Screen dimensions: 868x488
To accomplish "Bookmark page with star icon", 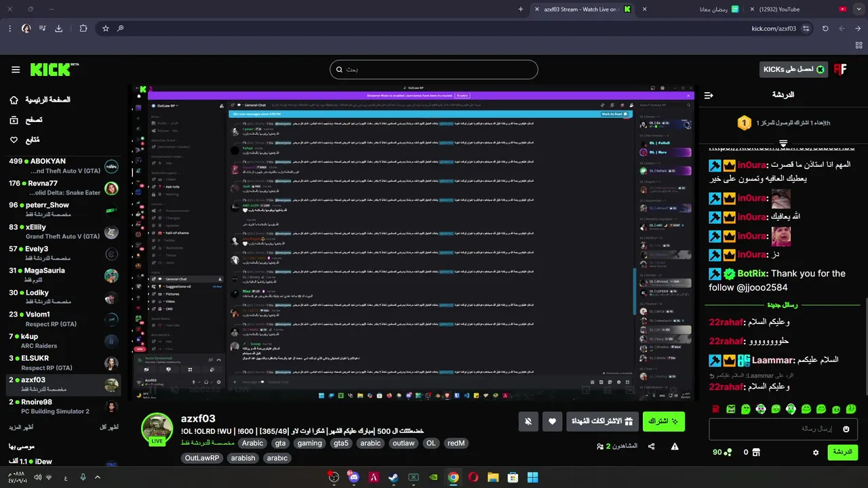I will click(x=105, y=28).
